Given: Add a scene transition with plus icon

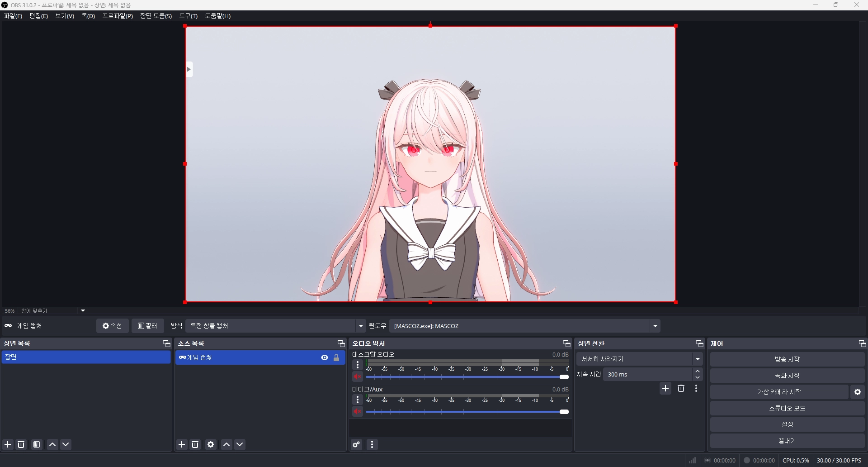Looking at the screenshot, I should (665, 388).
